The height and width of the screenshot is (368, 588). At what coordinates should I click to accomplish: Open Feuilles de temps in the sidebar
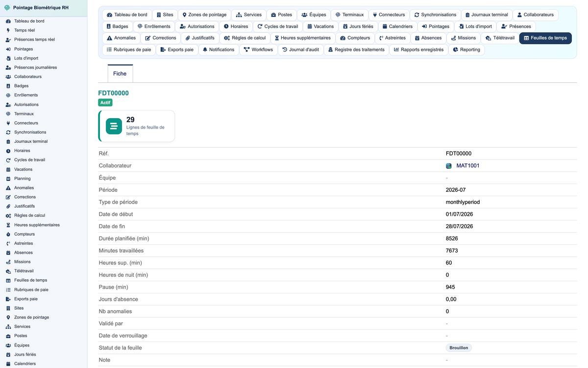pyautogui.click(x=31, y=281)
